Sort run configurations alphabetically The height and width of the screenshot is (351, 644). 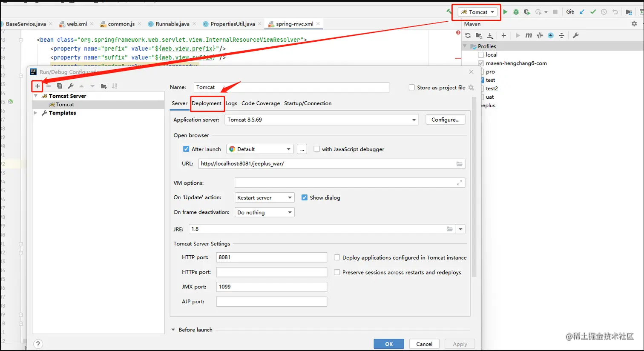tap(115, 86)
